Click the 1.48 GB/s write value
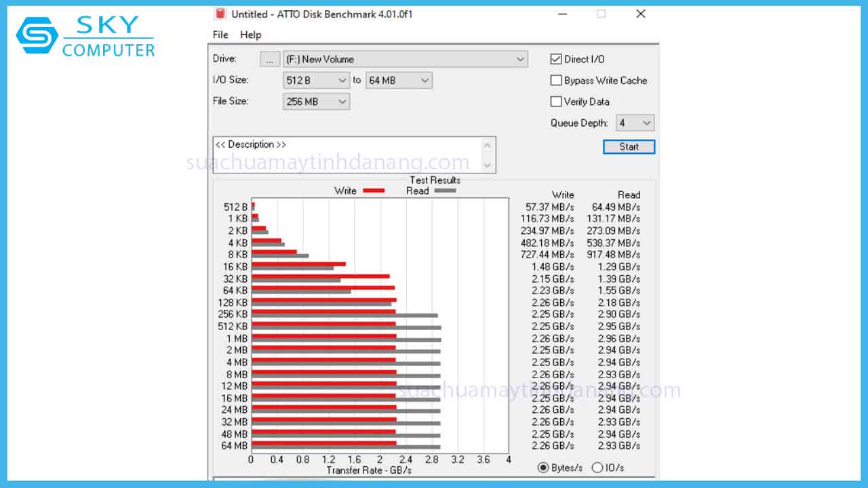The image size is (868, 488). coord(553,266)
